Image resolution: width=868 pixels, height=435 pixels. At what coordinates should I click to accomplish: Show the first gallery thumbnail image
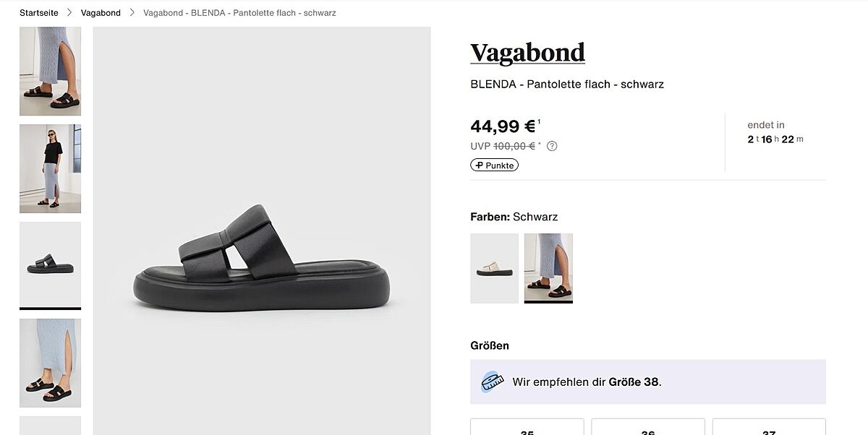[50, 71]
